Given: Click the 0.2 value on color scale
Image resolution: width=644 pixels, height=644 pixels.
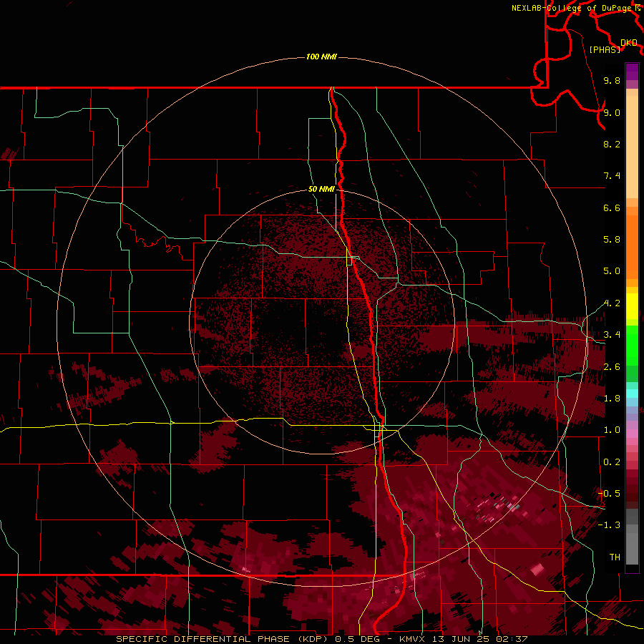Looking at the screenshot, I should [x=612, y=462].
